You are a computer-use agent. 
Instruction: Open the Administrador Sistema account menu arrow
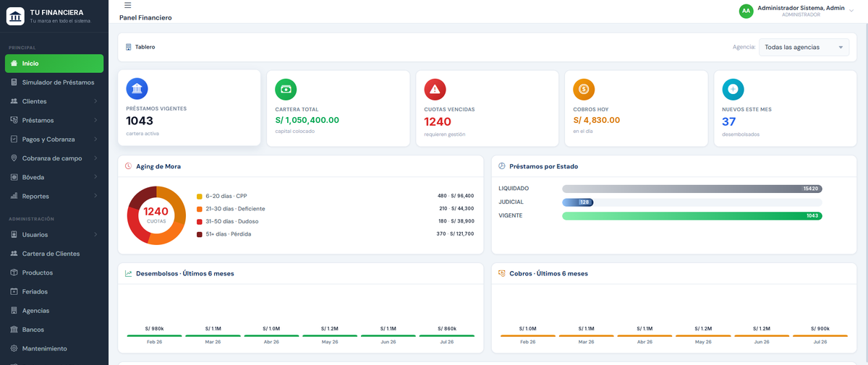coord(851,11)
